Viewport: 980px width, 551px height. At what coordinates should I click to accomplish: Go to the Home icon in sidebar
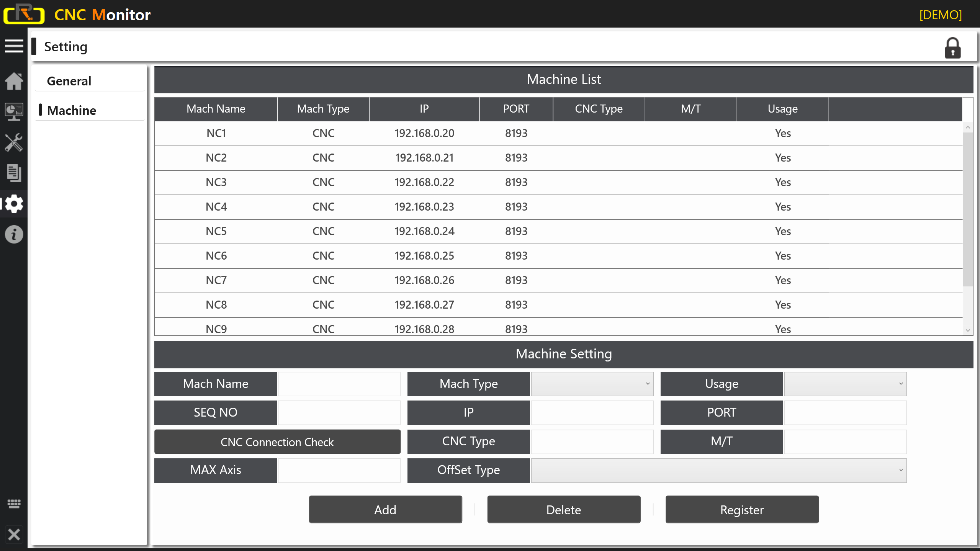[x=14, y=81]
